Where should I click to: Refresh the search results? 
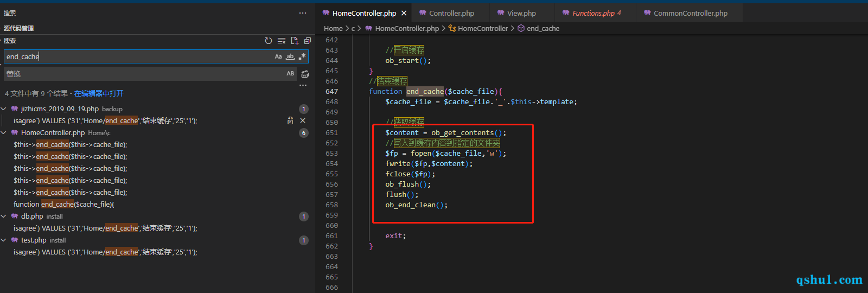pos(268,41)
